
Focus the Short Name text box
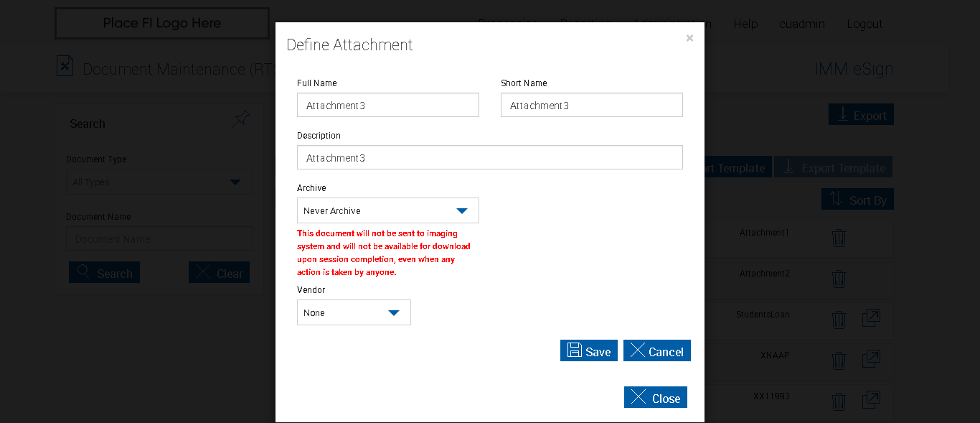click(591, 105)
